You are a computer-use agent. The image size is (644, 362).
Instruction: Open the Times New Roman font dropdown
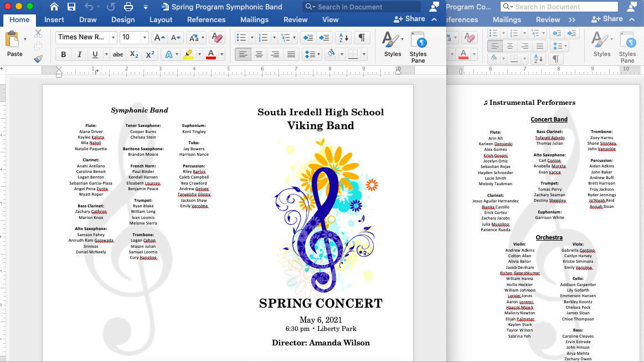coord(113,38)
